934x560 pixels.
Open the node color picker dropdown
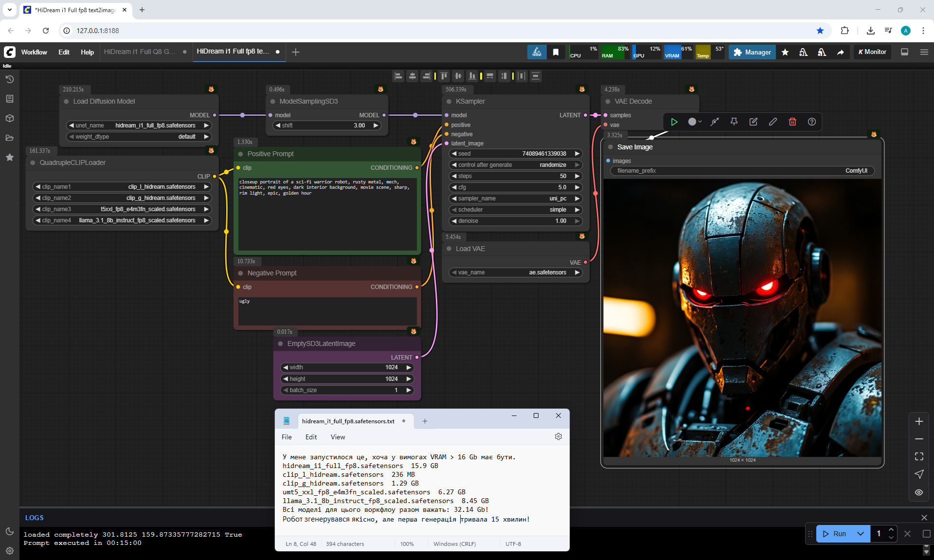click(694, 122)
